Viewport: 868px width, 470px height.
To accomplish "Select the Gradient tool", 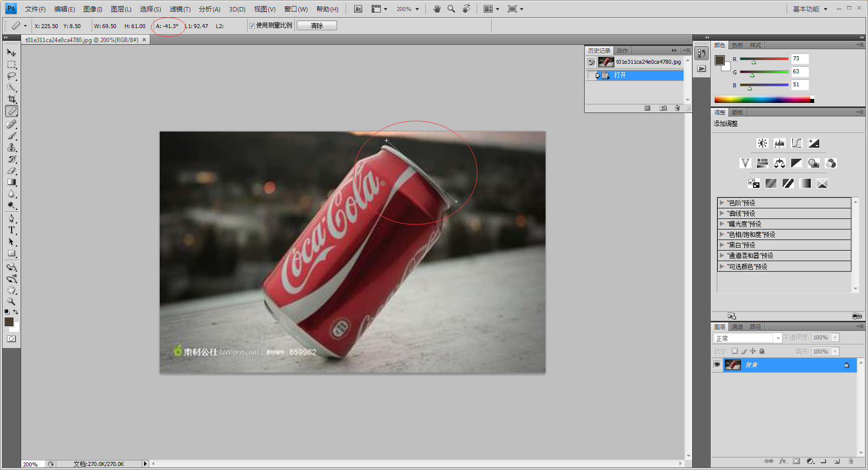I will (x=12, y=182).
